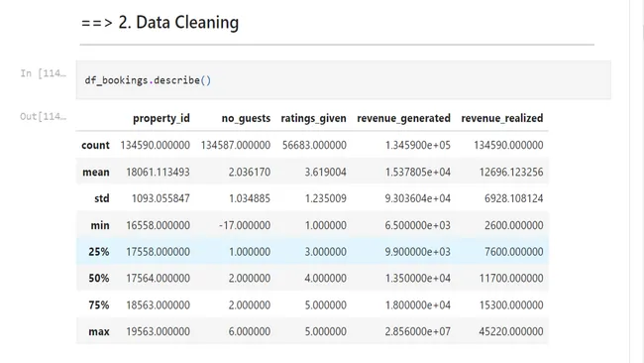
Task: Click the 4.000000 median ratings cell
Action: (x=325, y=279)
